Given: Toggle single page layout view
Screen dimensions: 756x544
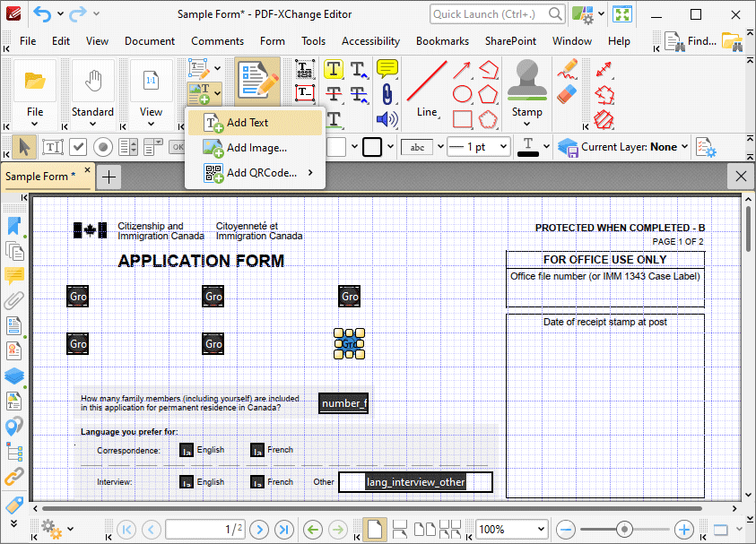Looking at the screenshot, I should pyautogui.click(x=375, y=530).
